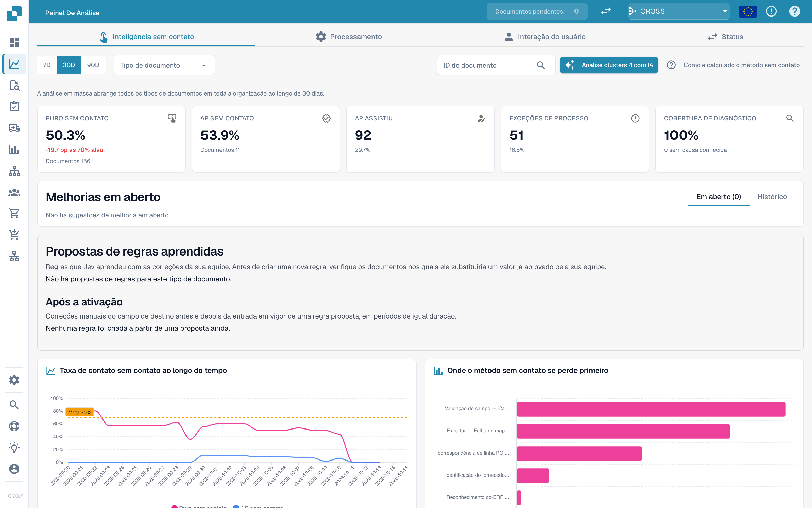Screen dimensions: 812x508
Task: Click the Documentos pendentes counter
Action: (x=537, y=11)
